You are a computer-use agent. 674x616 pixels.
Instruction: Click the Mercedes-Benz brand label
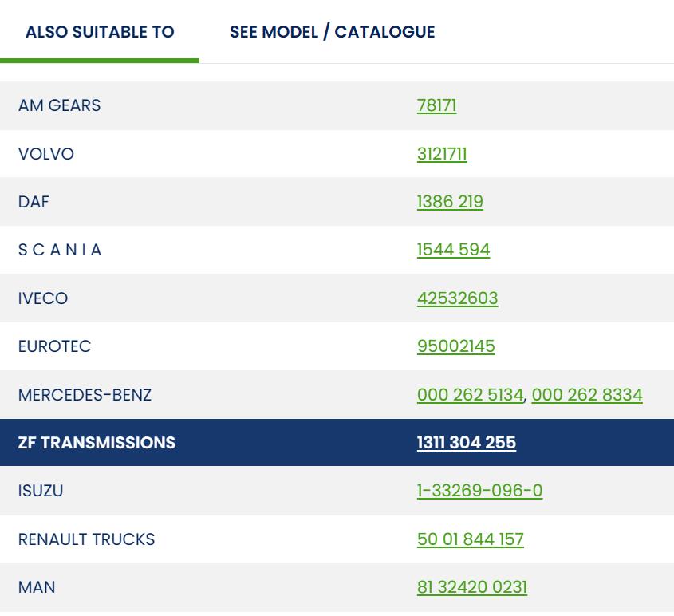pos(85,395)
